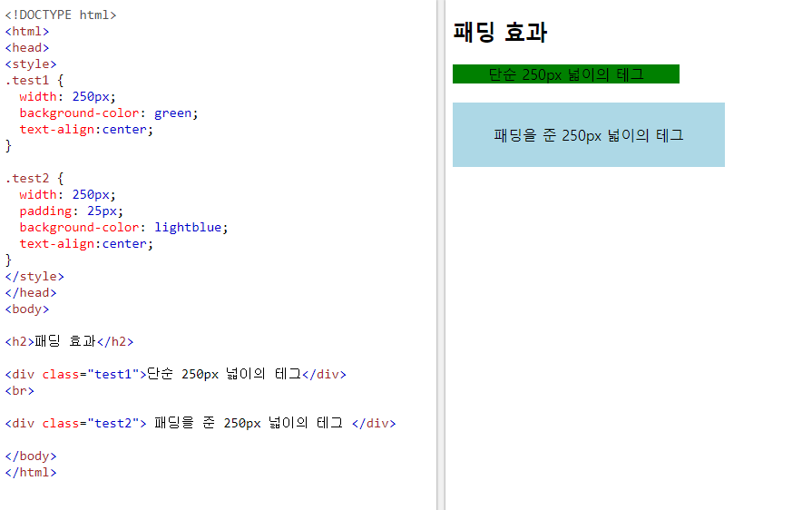Click 'background-color: green;' code line
The image size is (812, 510).
(109, 113)
